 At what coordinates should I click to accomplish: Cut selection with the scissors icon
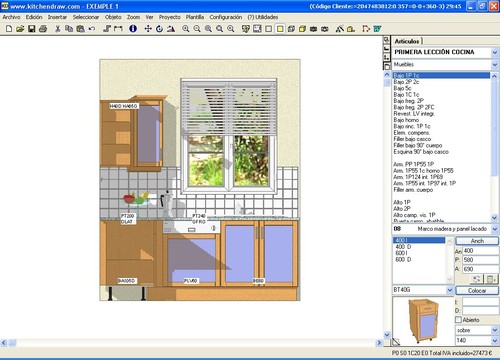click(58, 29)
